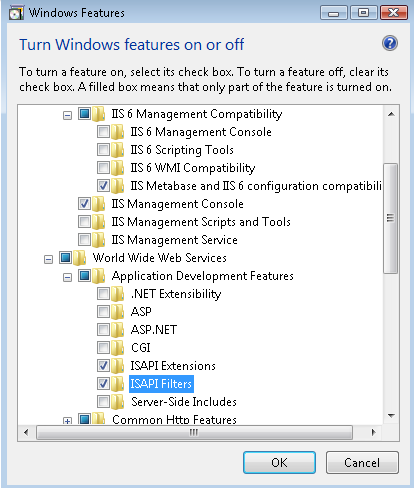Select the World Wide Web Services label

coord(160,258)
